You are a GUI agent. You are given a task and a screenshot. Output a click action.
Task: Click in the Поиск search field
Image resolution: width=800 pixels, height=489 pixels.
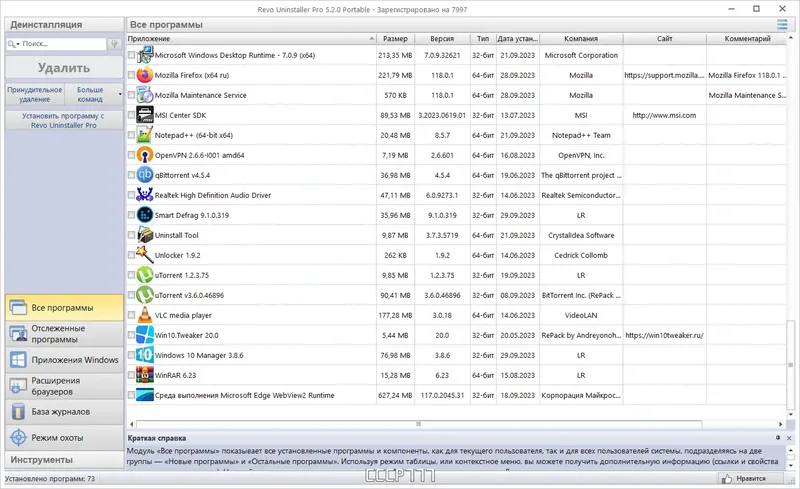[x=64, y=44]
